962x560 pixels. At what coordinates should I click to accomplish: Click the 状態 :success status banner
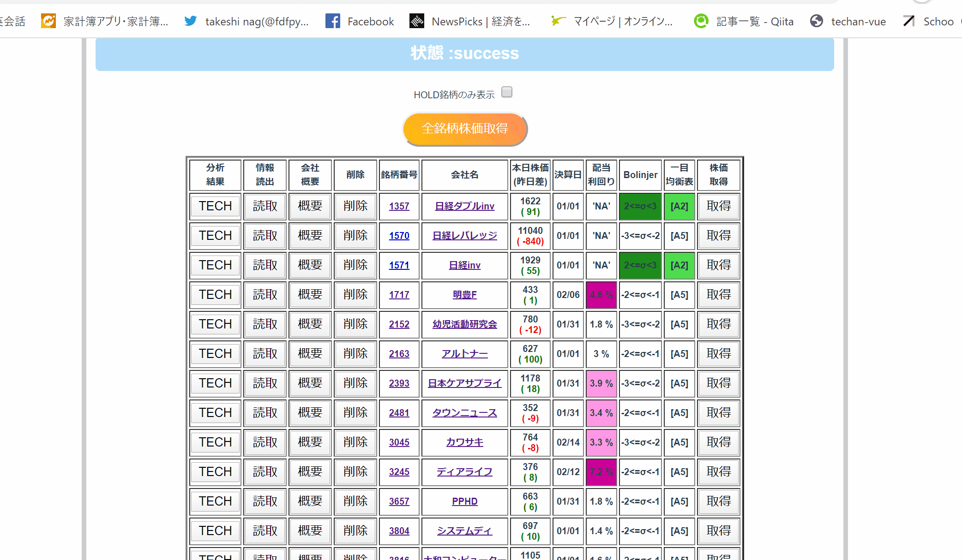(464, 54)
